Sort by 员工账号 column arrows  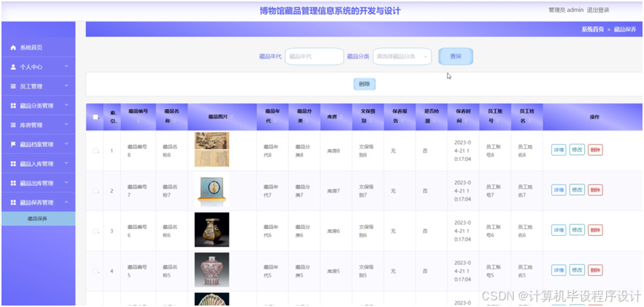(497, 121)
